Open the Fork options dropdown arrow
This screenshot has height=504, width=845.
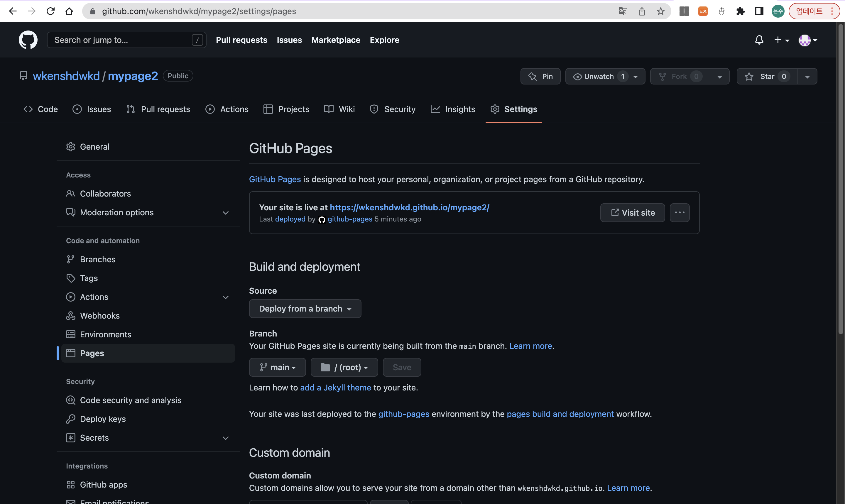coord(719,76)
